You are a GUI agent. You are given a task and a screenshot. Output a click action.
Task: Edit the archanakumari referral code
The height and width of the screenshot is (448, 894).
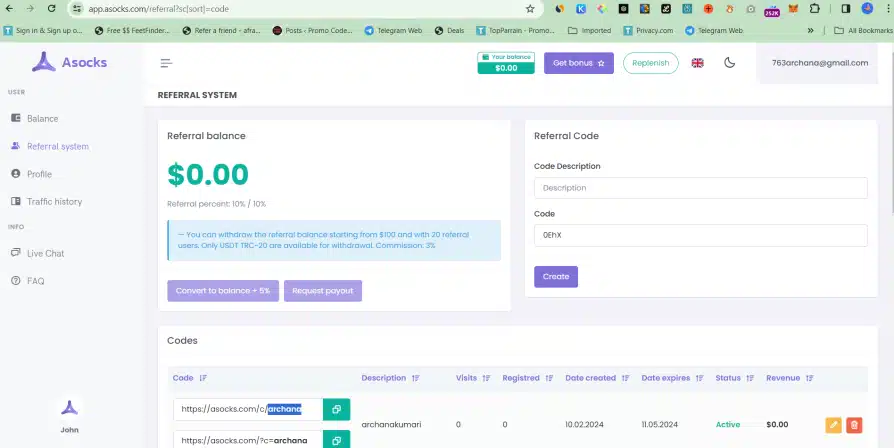pos(833,425)
